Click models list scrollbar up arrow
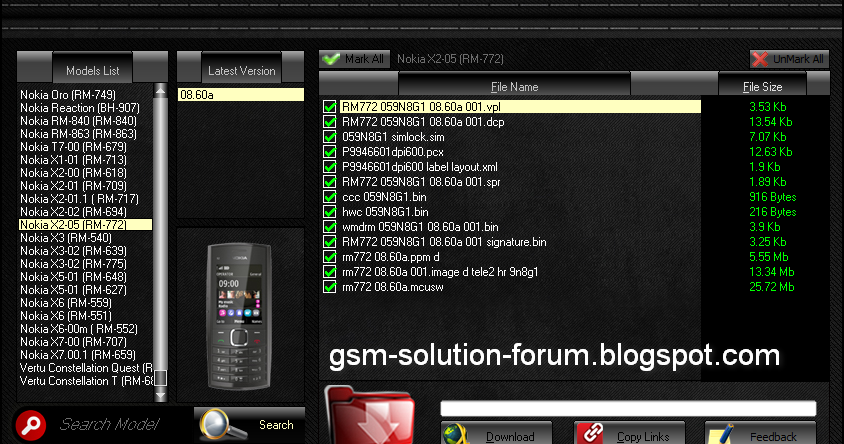844x444 pixels. (160, 90)
